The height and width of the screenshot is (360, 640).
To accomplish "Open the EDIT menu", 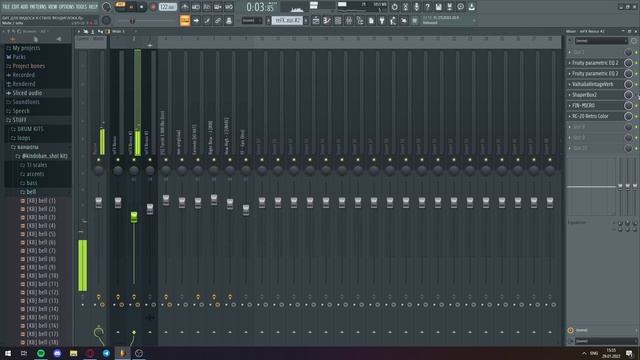I will (x=16, y=7).
